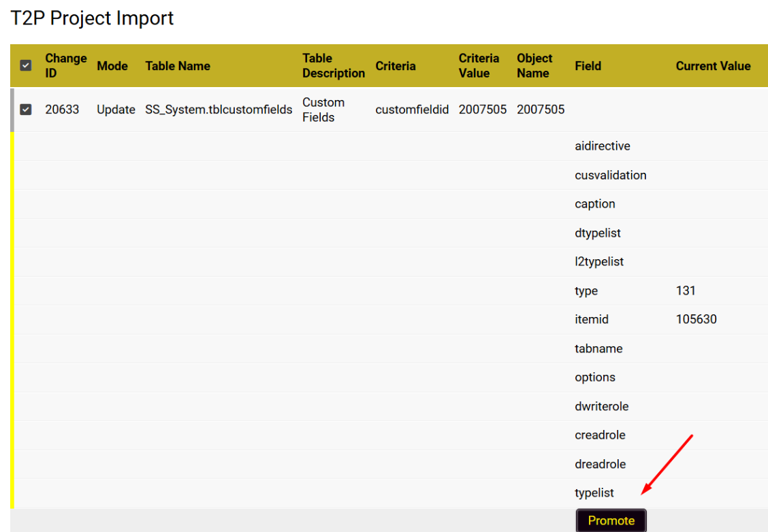Image resolution: width=768 pixels, height=532 pixels.
Task: Click the Update mode cell
Action: (116, 109)
